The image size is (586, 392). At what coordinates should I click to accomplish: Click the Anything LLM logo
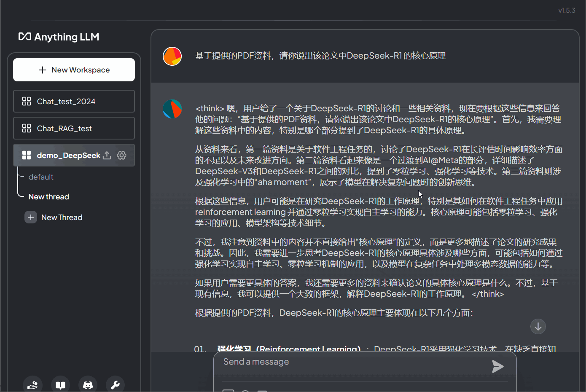point(59,37)
